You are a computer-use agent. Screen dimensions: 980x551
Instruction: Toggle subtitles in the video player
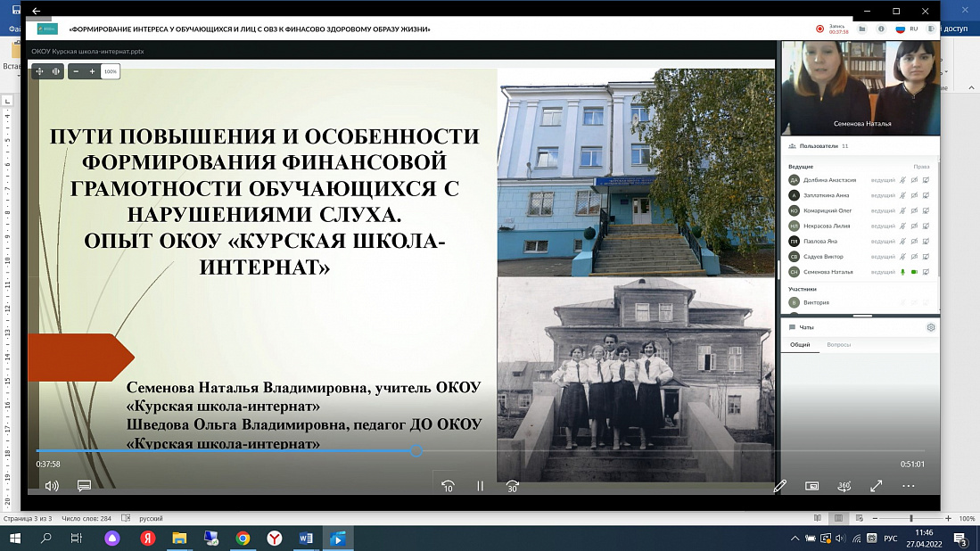click(x=84, y=485)
